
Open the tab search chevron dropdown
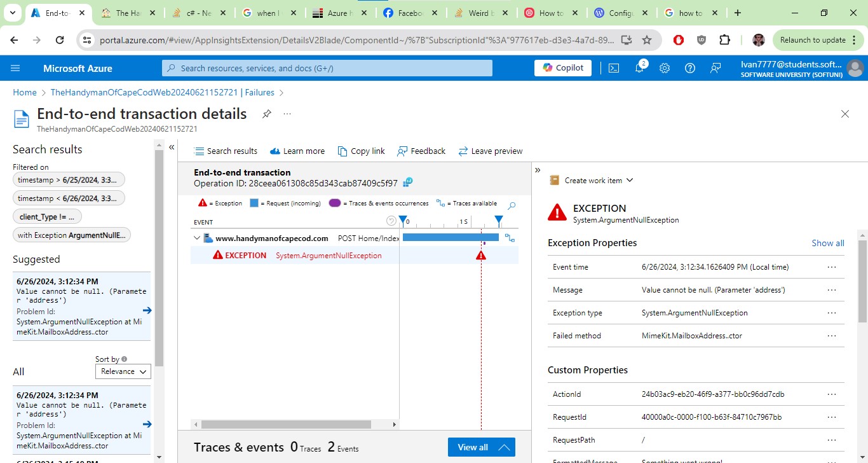point(13,13)
